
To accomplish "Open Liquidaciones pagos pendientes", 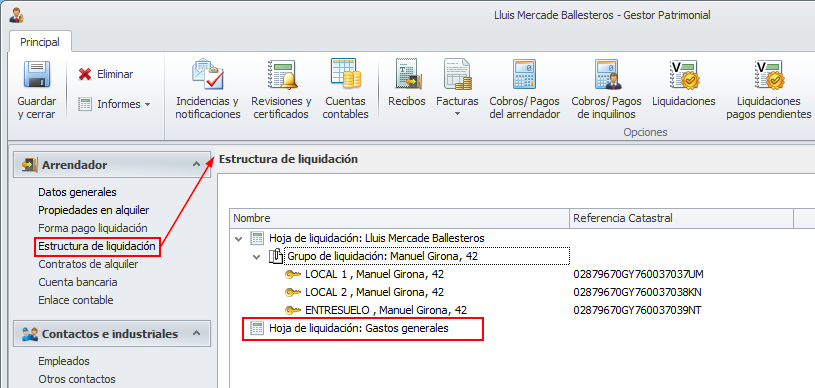I will click(769, 90).
